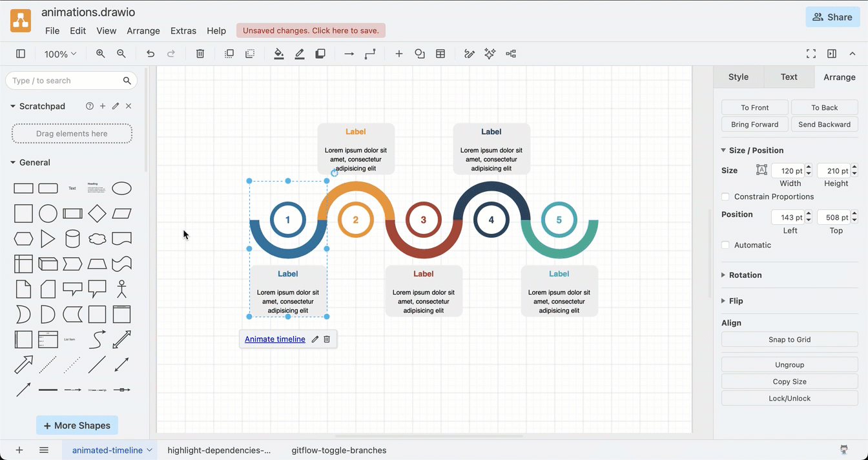
Task: Collapse the Size / Position section
Action: pos(723,150)
